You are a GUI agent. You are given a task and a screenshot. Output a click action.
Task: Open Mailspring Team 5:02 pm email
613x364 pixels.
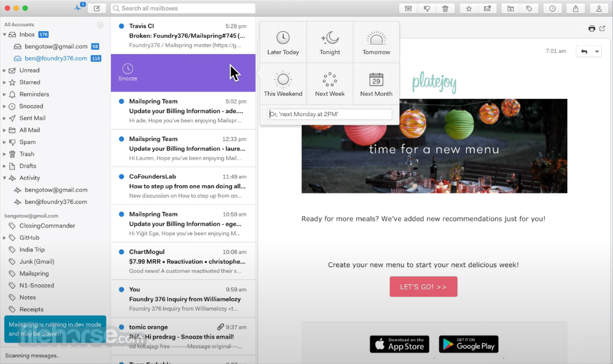click(x=183, y=110)
